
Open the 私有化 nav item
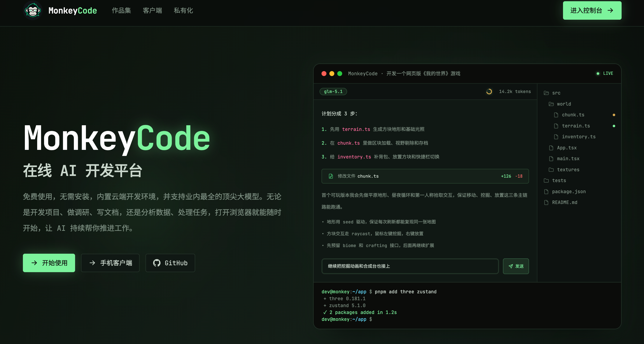coord(183,11)
